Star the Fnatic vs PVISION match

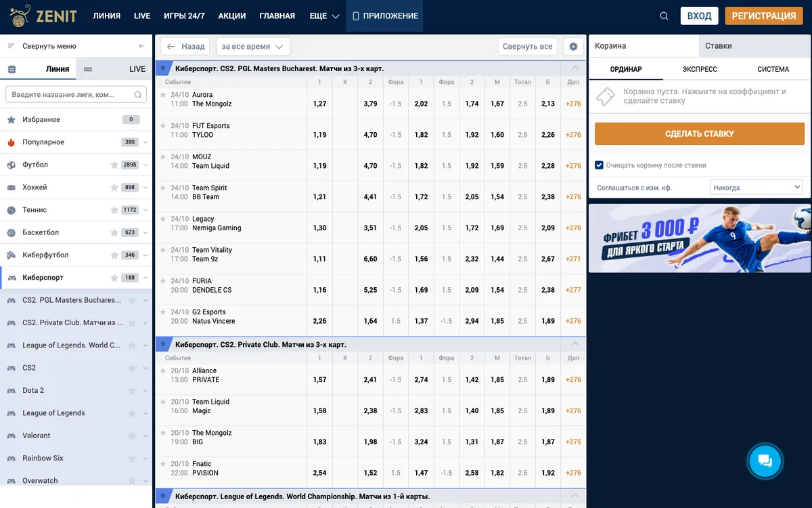[x=162, y=464]
